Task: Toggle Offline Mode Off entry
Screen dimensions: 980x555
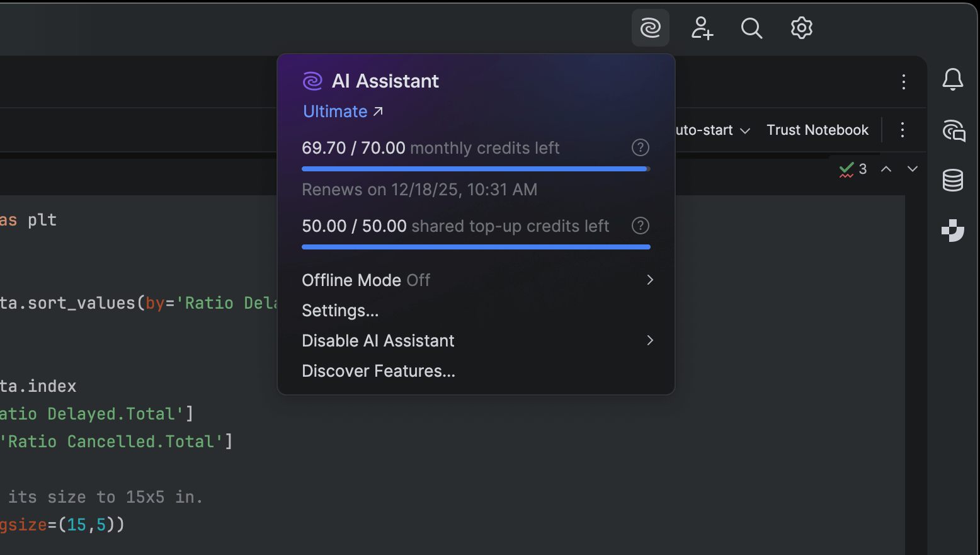Action: point(366,280)
